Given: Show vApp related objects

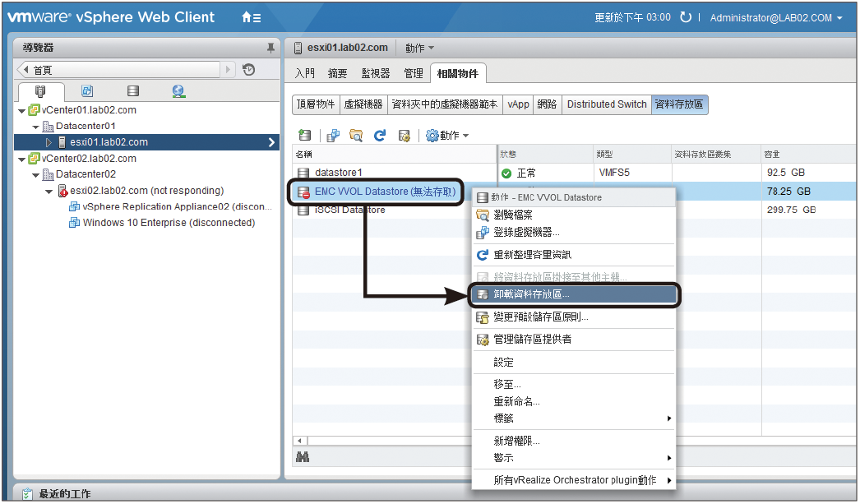Looking at the screenshot, I should click(518, 104).
